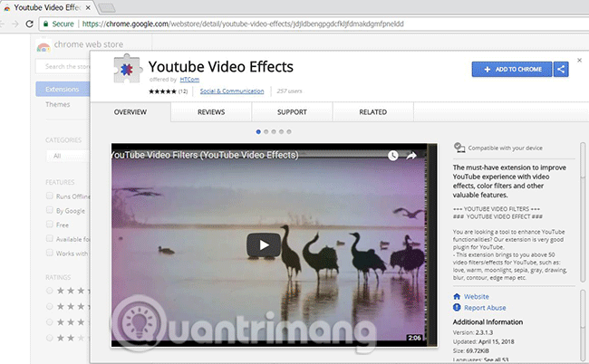Viewport: 589px width, 364px height.
Task: Click the video share arrow icon
Action: click(411, 156)
